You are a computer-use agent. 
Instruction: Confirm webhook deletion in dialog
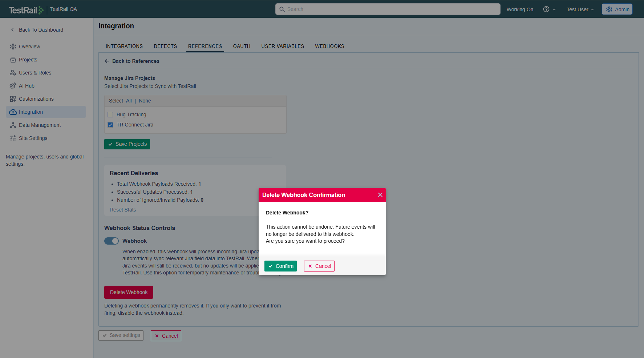[280, 266]
